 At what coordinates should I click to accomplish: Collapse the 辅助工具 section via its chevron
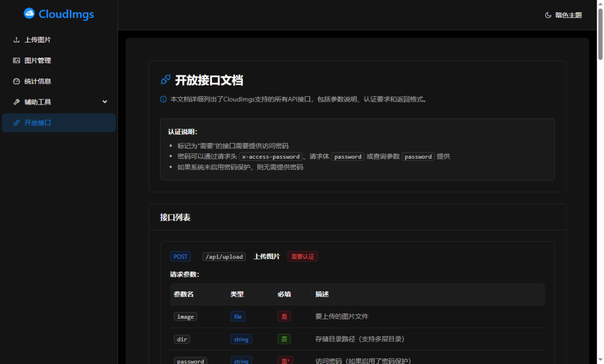click(x=105, y=101)
